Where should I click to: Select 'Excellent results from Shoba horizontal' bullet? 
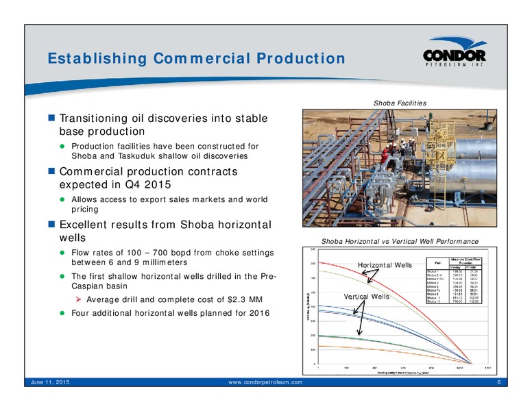[x=165, y=225]
